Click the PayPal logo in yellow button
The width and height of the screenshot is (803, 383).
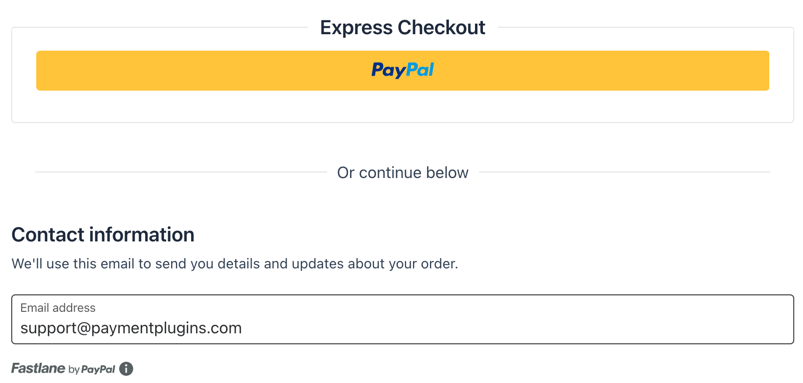403,70
